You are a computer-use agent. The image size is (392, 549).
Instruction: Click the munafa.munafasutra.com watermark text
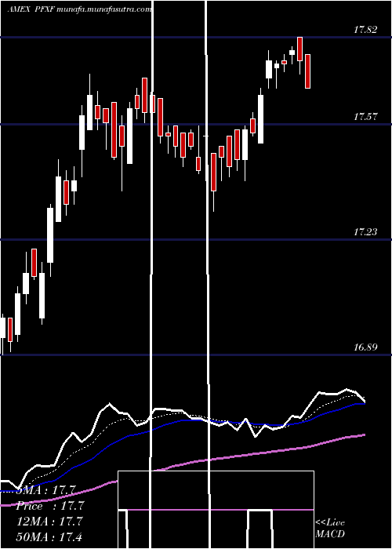[x=103, y=9]
